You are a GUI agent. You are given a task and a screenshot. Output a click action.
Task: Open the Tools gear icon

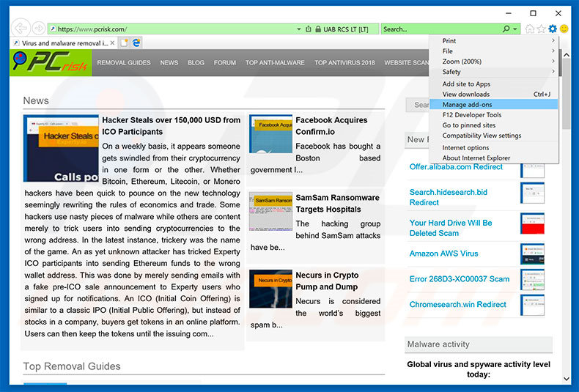(x=553, y=29)
